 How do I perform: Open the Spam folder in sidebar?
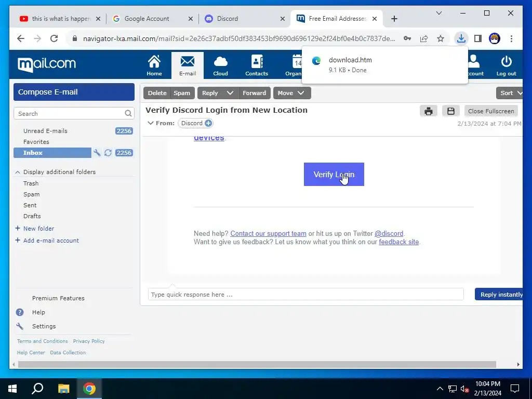32,194
